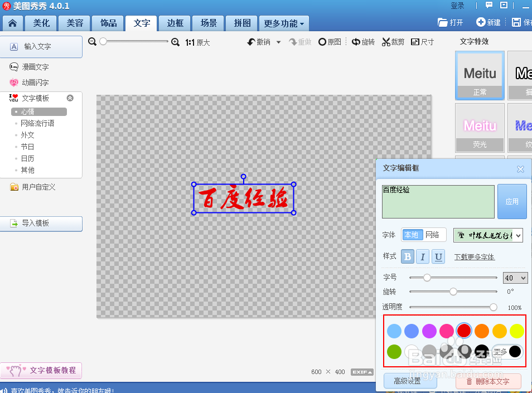Screen dimensions: 532x393
Task: Click the zoom slider handle
Action: click(103, 41)
